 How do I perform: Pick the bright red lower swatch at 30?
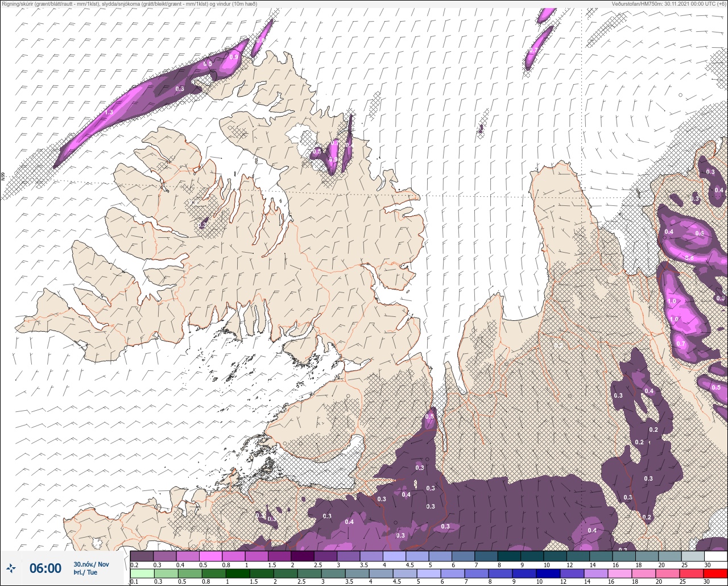(715, 573)
